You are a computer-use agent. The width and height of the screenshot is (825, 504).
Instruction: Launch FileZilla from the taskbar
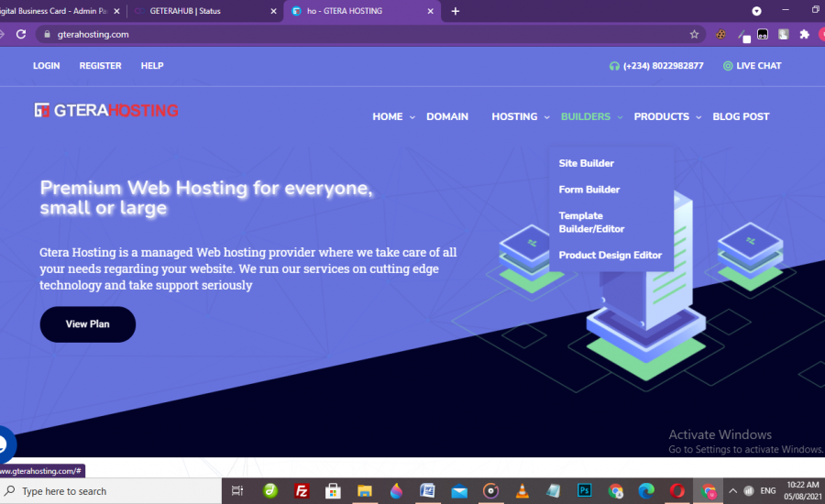point(302,491)
